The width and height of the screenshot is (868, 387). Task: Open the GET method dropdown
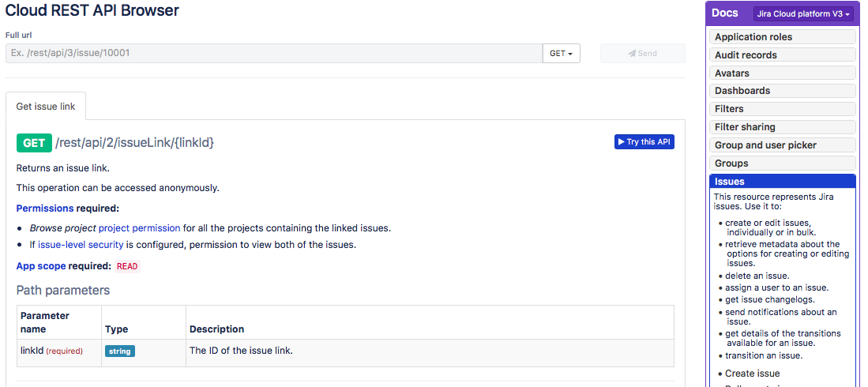click(561, 54)
